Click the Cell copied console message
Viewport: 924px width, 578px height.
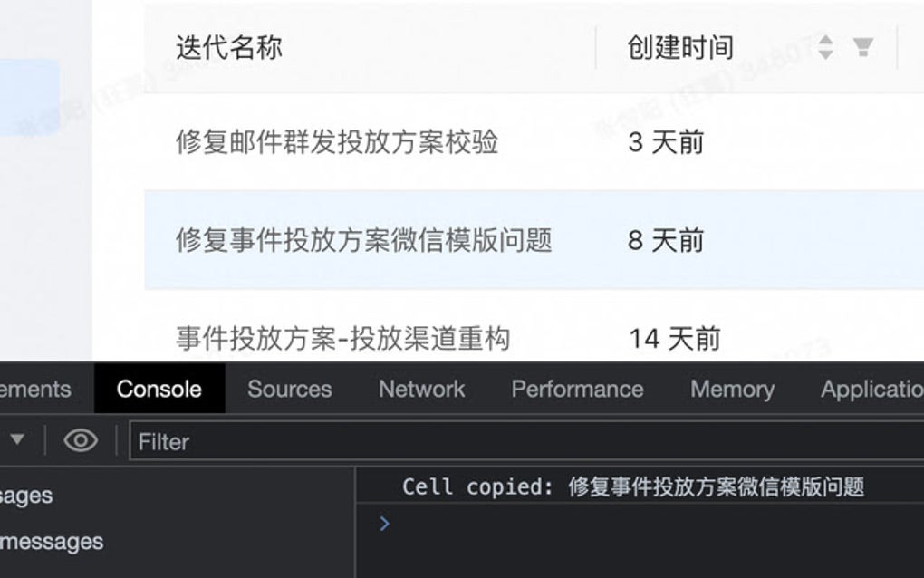[634, 486]
